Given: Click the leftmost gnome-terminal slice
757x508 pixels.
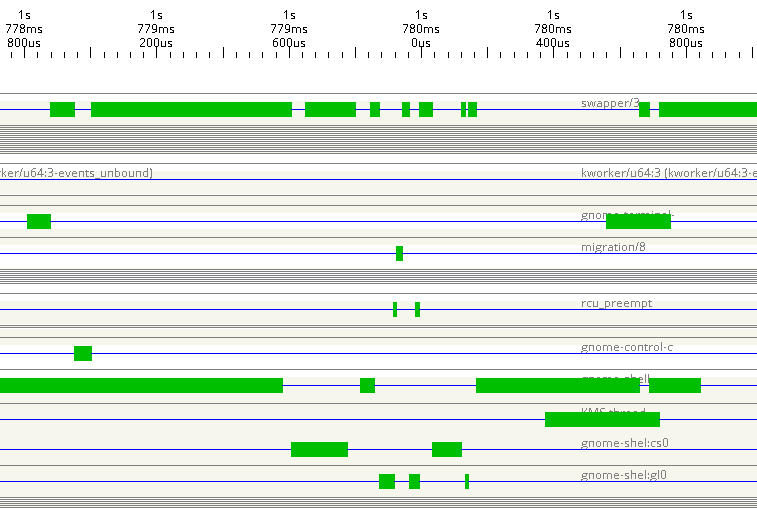Looking at the screenshot, I should pyautogui.click(x=39, y=221).
